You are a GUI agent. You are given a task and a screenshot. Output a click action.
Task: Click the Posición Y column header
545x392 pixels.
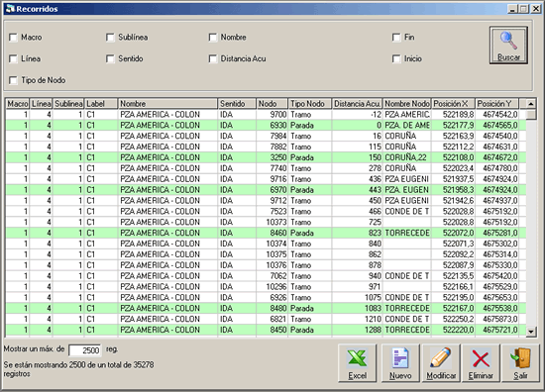pyautogui.click(x=497, y=104)
